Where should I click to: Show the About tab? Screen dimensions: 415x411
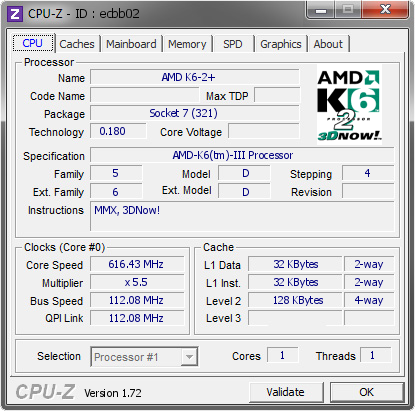tap(328, 44)
